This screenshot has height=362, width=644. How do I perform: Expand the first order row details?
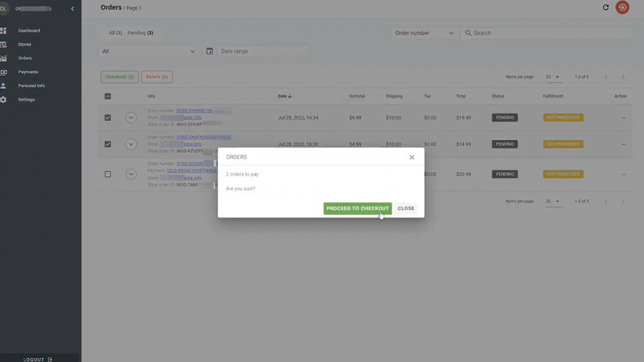pyautogui.click(x=131, y=117)
